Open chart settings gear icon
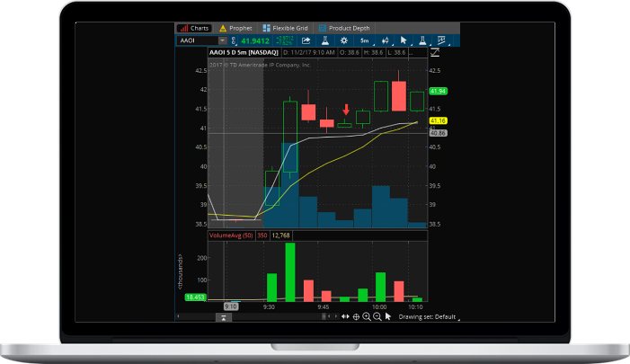630x364 pixels. [x=345, y=40]
